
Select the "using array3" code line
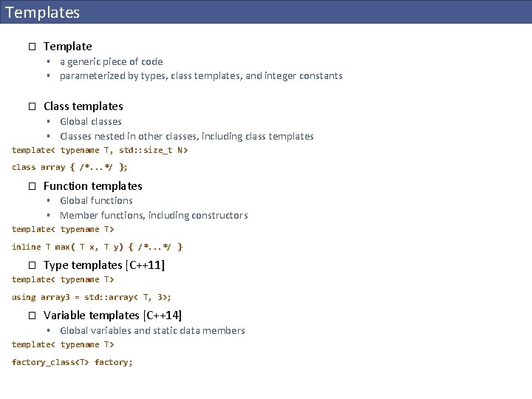click(91, 297)
